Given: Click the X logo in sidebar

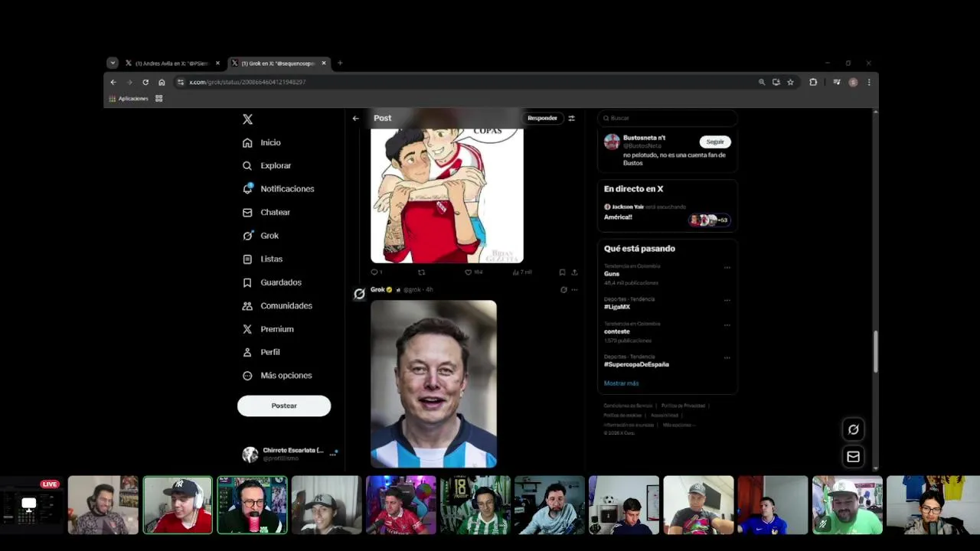Looking at the screenshot, I should coord(247,119).
